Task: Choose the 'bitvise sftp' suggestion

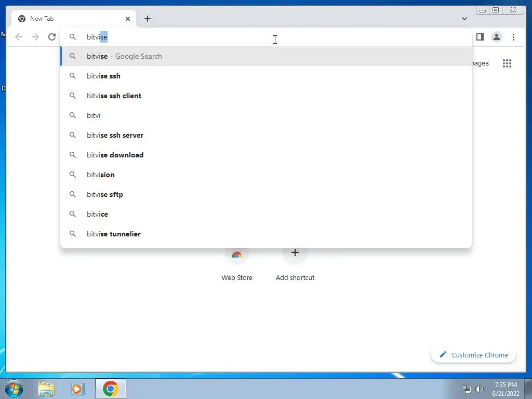Action: point(266,194)
